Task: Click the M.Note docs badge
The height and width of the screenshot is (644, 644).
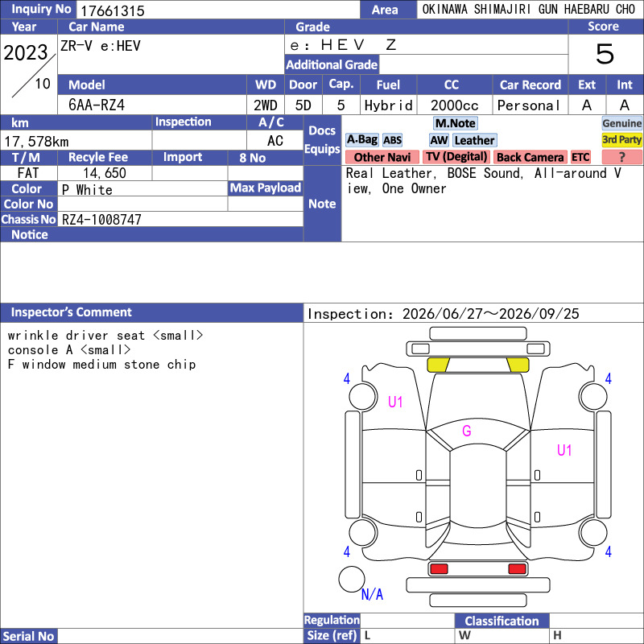Action: click(x=456, y=123)
